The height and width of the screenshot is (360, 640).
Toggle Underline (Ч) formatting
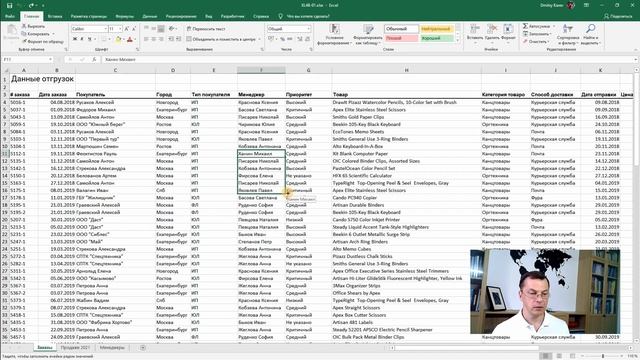[x=89, y=39]
